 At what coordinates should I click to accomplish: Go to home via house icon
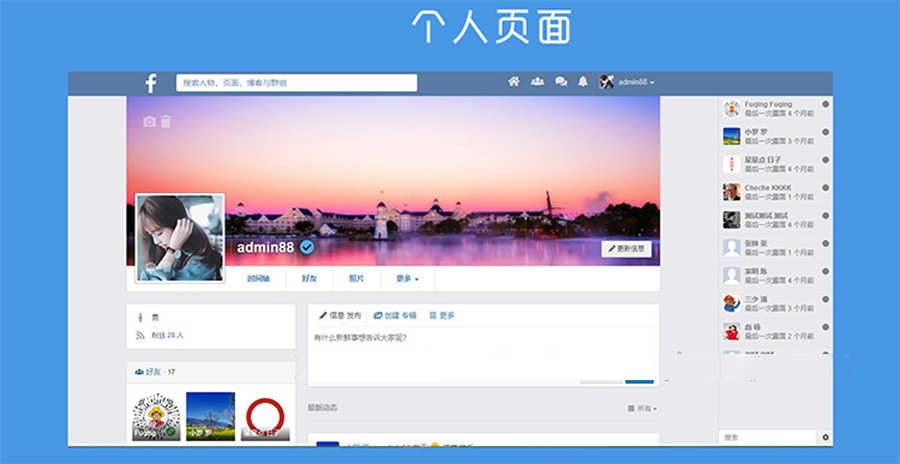[x=514, y=82]
